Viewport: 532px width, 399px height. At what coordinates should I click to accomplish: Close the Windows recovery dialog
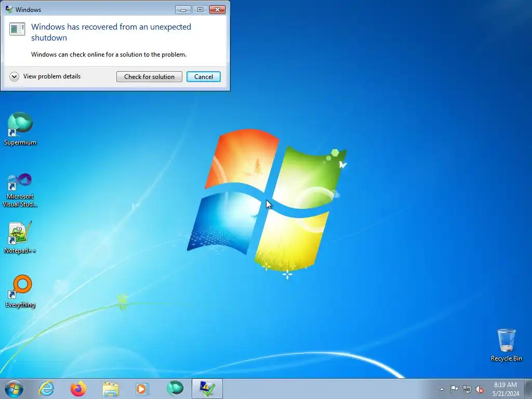tap(218, 9)
